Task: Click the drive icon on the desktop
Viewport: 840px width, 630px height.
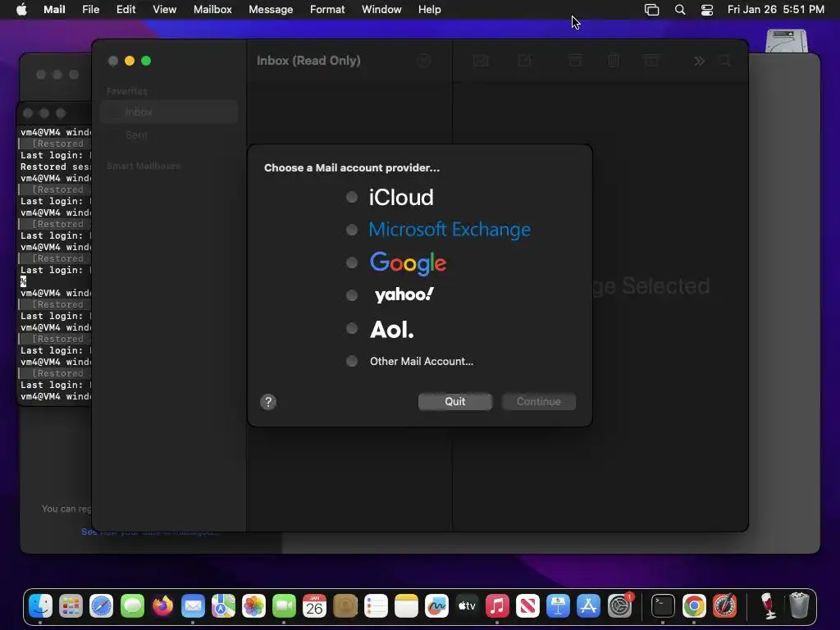Action: (787, 41)
